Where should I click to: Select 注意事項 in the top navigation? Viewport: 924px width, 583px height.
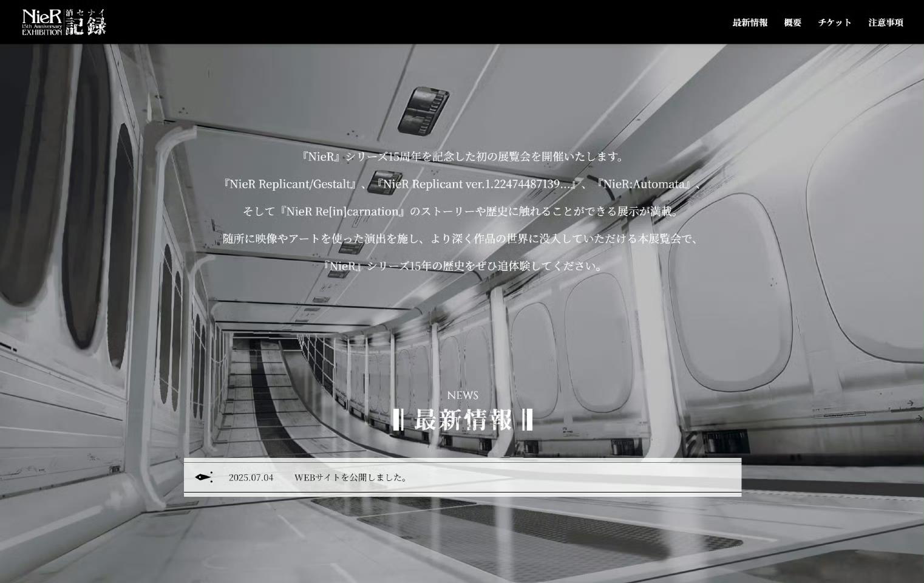886,22
